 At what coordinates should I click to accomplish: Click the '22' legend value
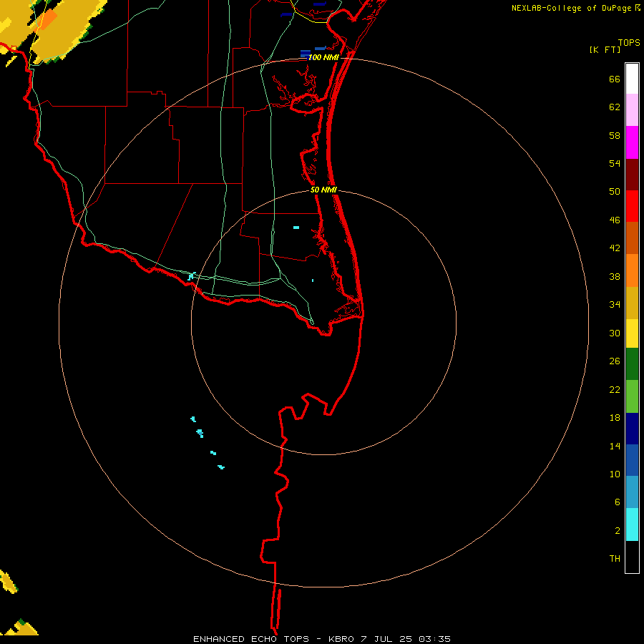pyautogui.click(x=615, y=389)
